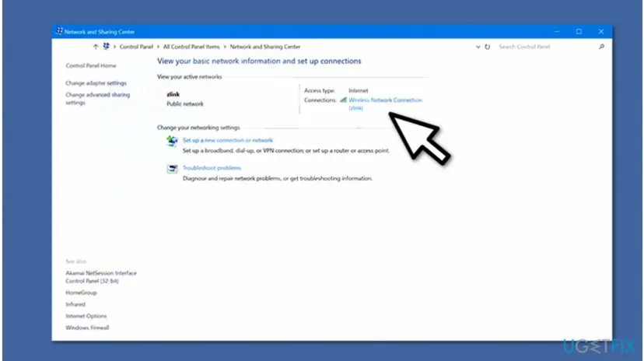Expand the chevron after All Control Panel Items
The image size is (644, 361).
pos(225,47)
